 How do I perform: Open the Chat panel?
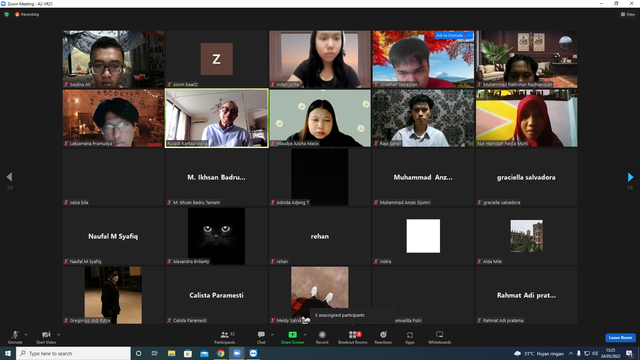pyautogui.click(x=261, y=337)
